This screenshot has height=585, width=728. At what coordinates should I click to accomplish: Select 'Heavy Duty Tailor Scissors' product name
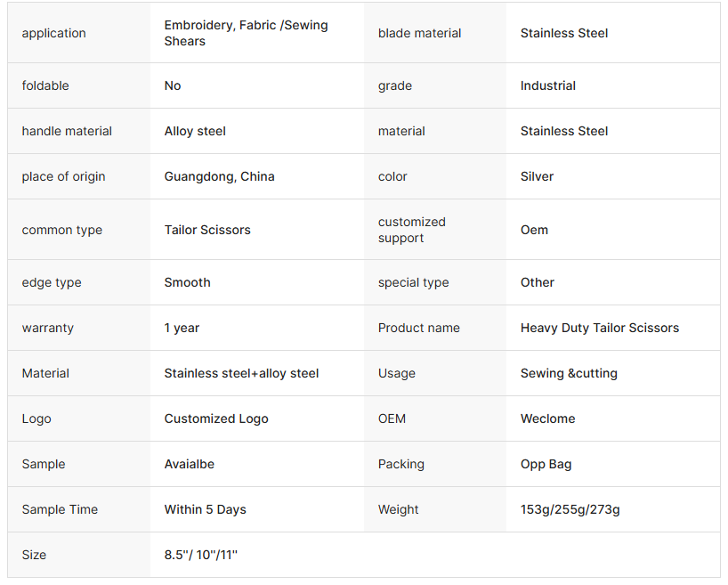click(599, 328)
